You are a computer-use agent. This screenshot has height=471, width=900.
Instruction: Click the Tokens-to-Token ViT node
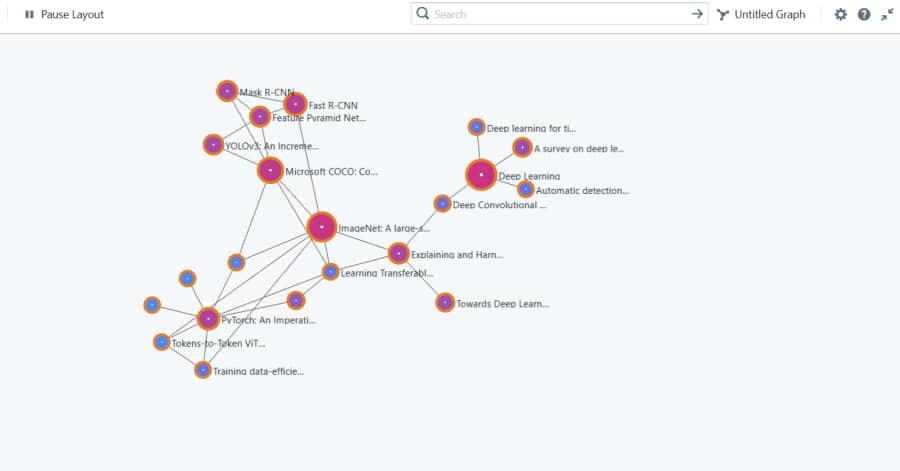coord(162,342)
